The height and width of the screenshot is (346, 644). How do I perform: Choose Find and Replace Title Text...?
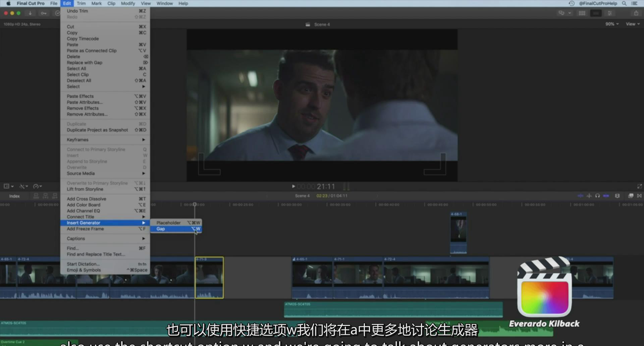click(x=105, y=254)
